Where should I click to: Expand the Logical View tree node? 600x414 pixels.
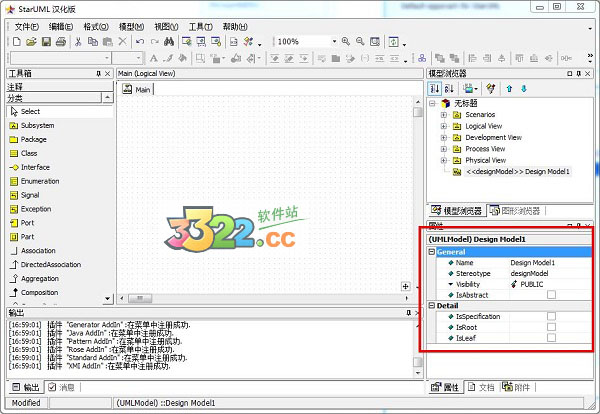tap(443, 126)
